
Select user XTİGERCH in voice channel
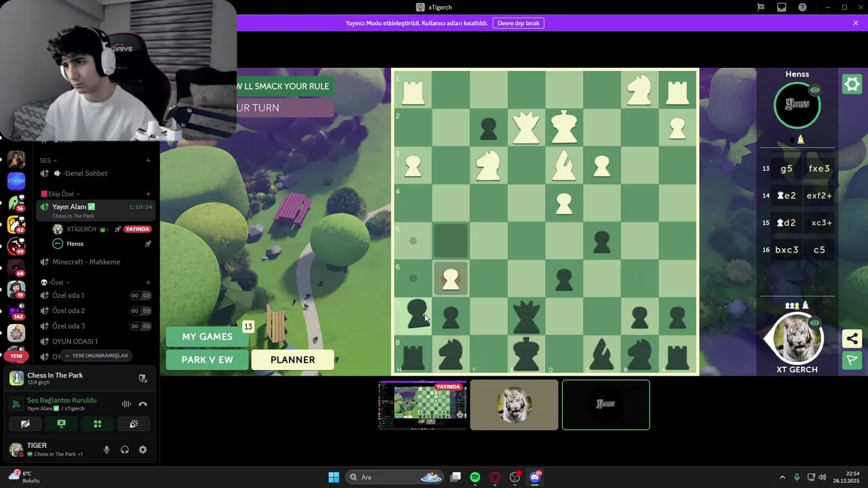(102, 229)
